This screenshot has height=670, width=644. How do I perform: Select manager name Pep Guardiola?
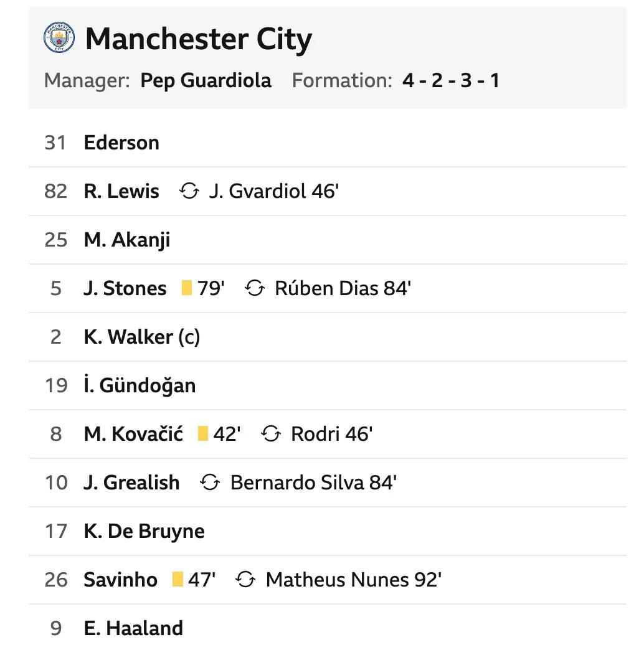click(206, 81)
